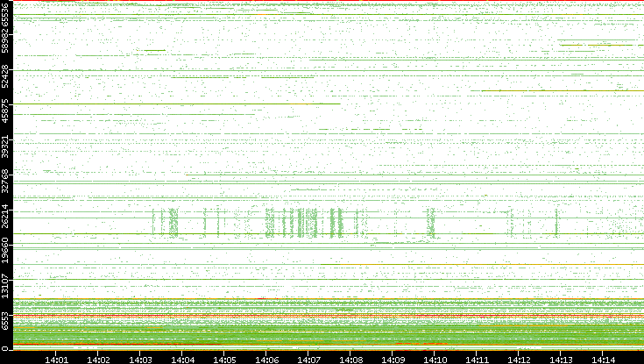This screenshot has height=364, width=644.
Task: Click the 14:02 time axis label
Action: 98,359
